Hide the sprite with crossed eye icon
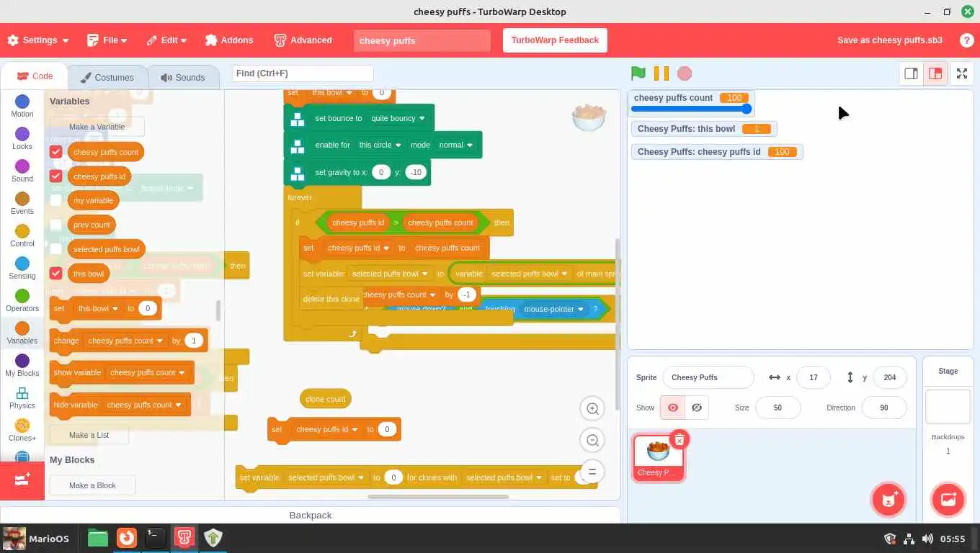 pyautogui.click(x=697, y=408)
